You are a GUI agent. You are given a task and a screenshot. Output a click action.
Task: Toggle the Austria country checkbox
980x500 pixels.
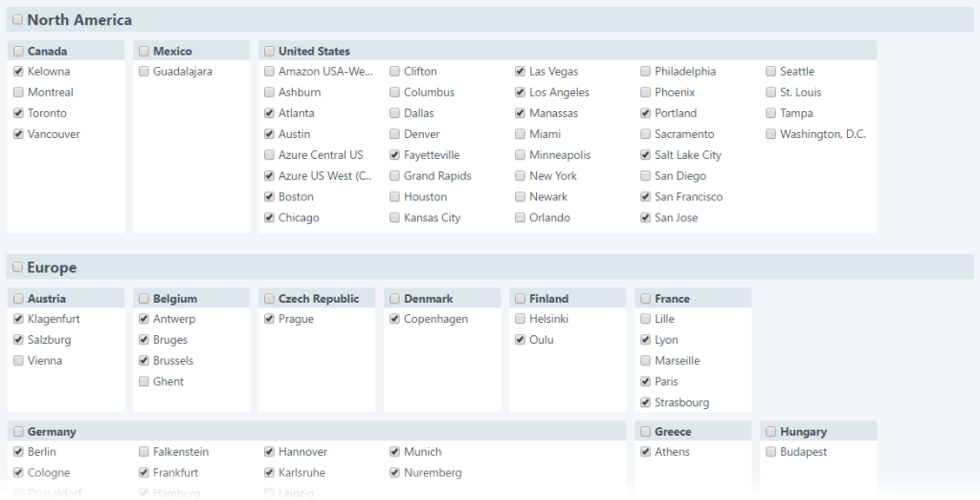tap(18, 299)
